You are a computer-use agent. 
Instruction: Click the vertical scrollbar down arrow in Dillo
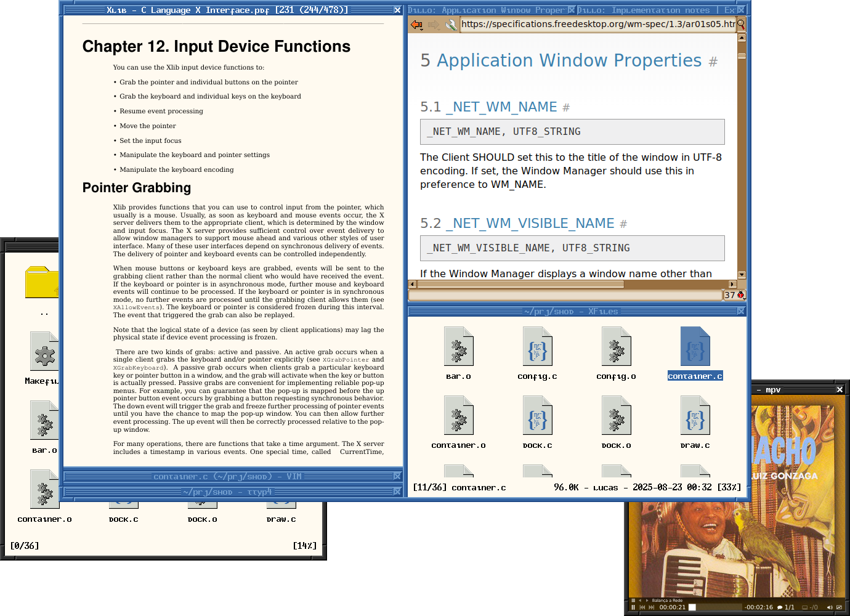742,275
